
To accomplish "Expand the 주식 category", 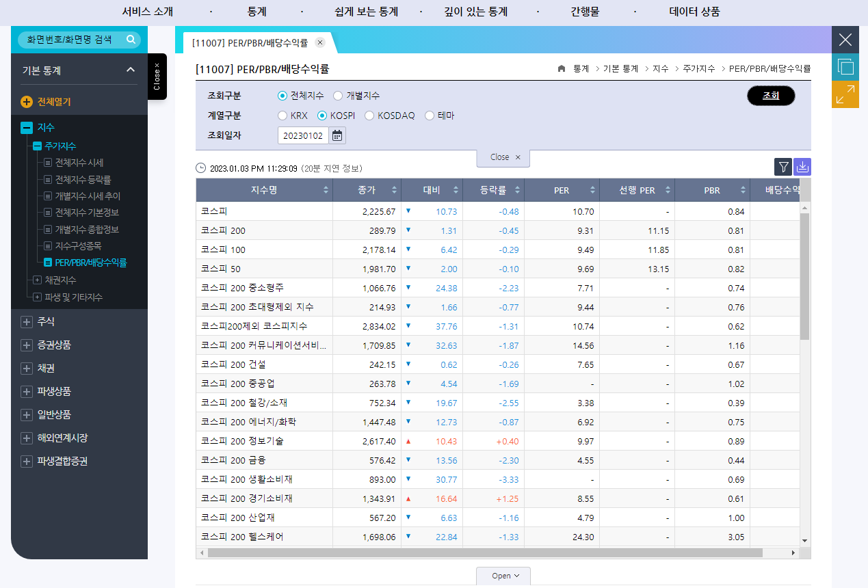I will point(27,321).
